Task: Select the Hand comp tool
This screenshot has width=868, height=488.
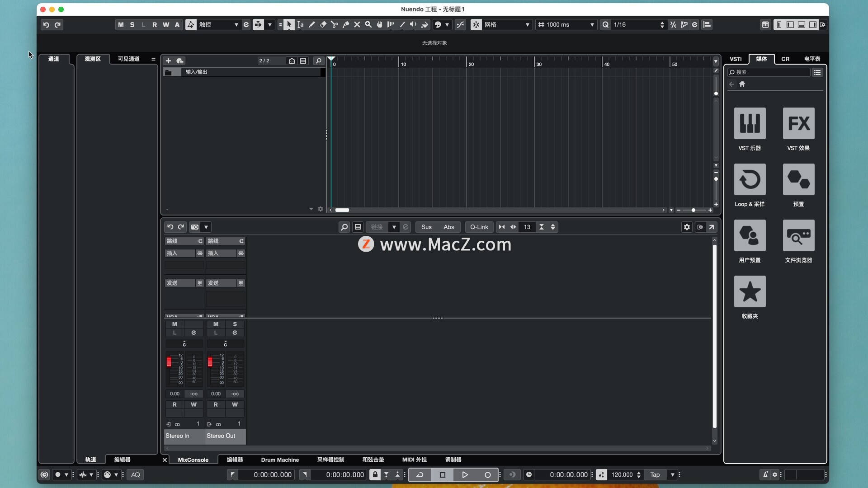Action: coord(379,25)
